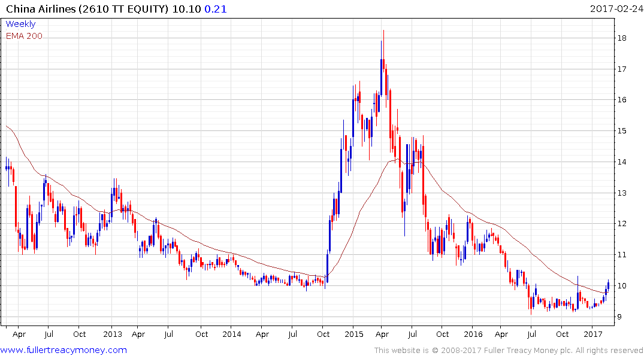Click the 2013 year label on time axis
Screen dimensions: 644x359
coord(113,334)
